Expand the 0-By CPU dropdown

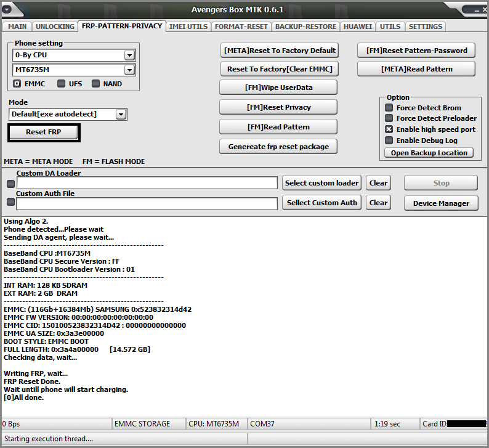[x=129, y=55]
